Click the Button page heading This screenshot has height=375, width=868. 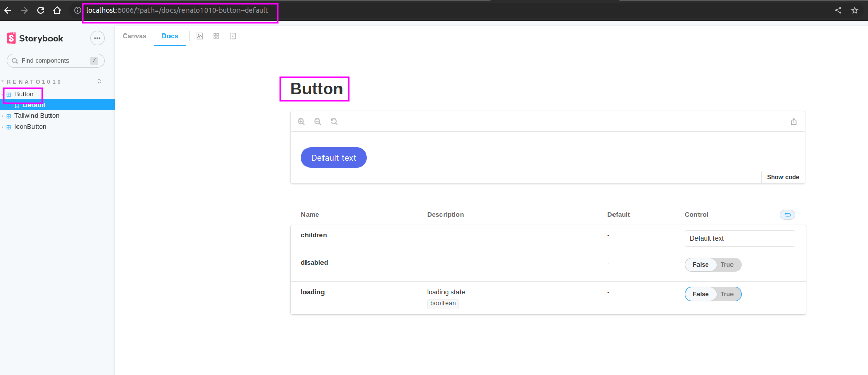(x=316, y=89)
